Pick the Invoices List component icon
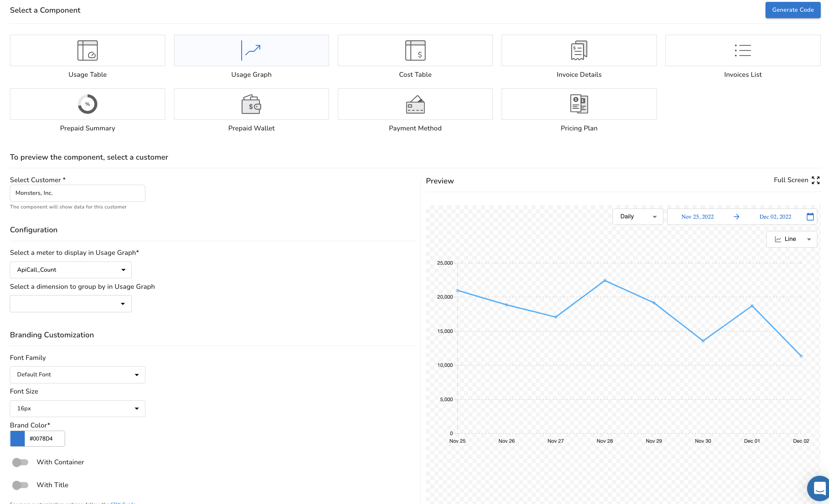This screenshot has width=829, height=504. coord(743,50)
